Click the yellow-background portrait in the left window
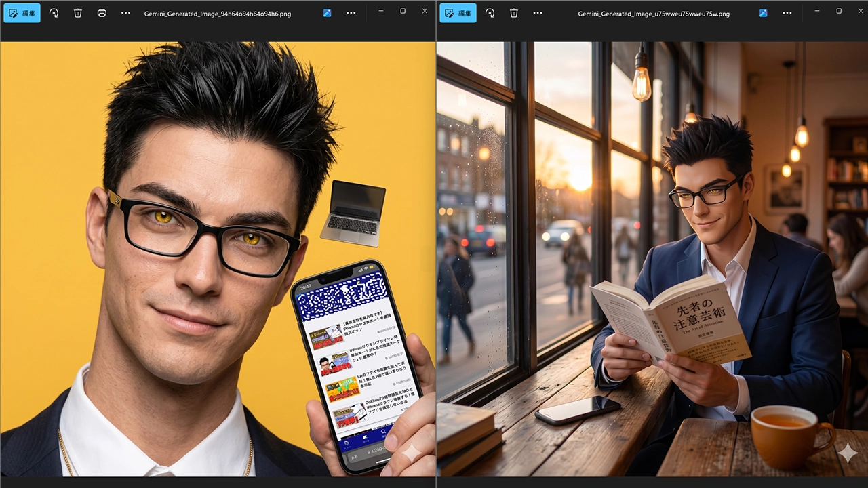The height and width of the screenshot is (488, 868). point(218,259)
